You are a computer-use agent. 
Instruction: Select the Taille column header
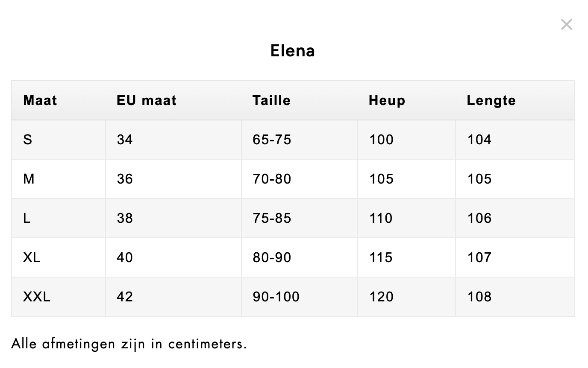click(x=271, y=100)
